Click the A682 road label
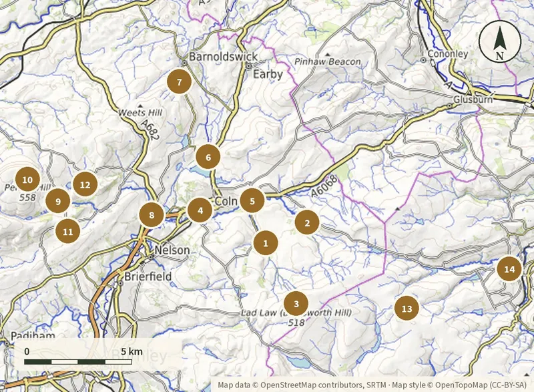Image resolution: width=534 pixels, height=392 pixels. pos(149,130)
